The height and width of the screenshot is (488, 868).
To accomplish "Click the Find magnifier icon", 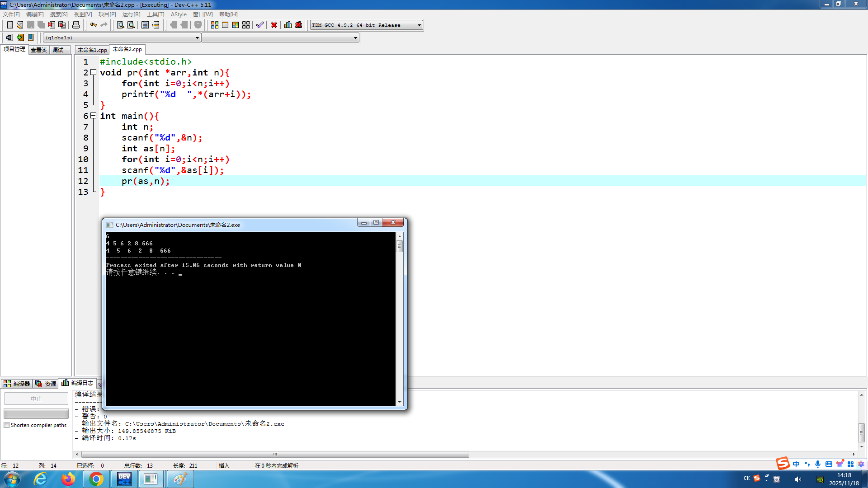I will tap(120, 25).
